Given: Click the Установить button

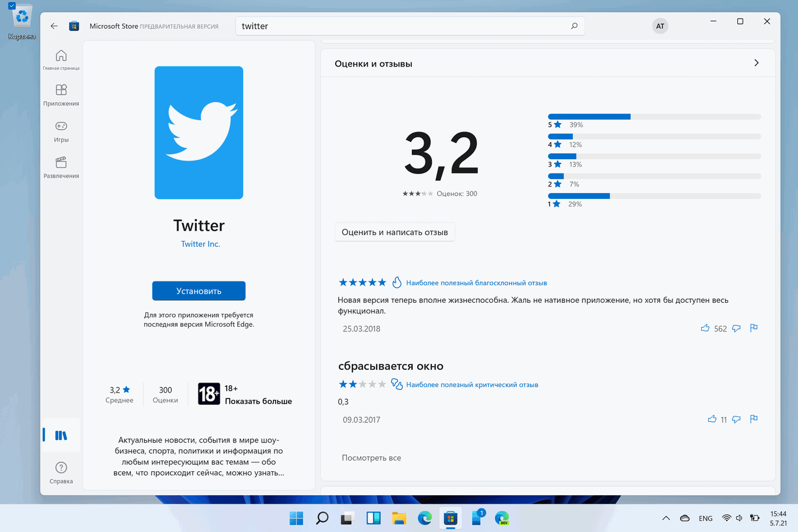Looking at the screenshot, I should pyautogui.click(x=199, y=291).
